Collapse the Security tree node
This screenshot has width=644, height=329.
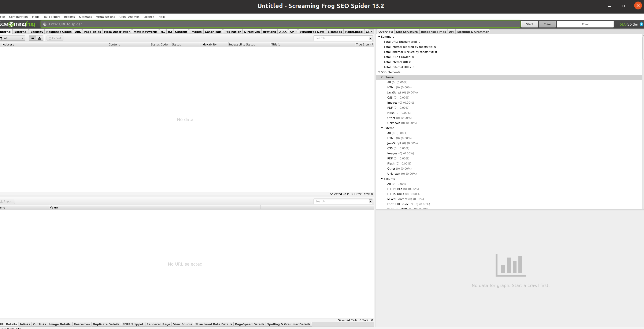(382, 179)
